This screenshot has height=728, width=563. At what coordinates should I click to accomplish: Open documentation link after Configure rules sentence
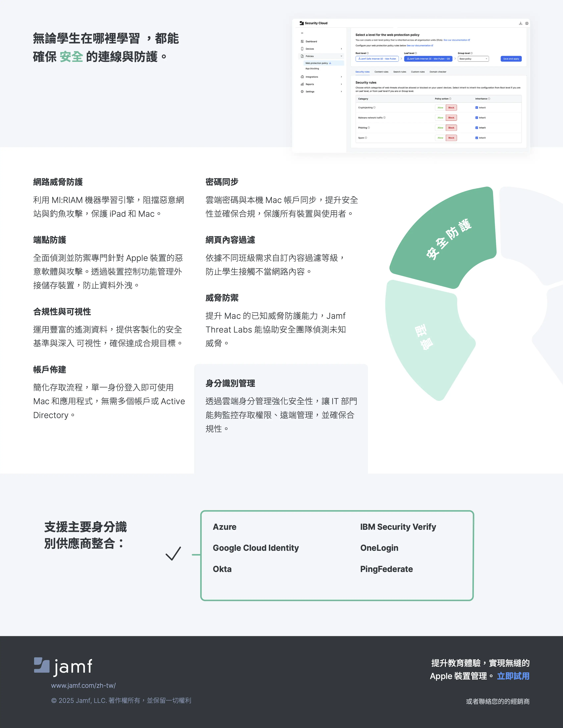pyautogui.click(x=420, y=46)
